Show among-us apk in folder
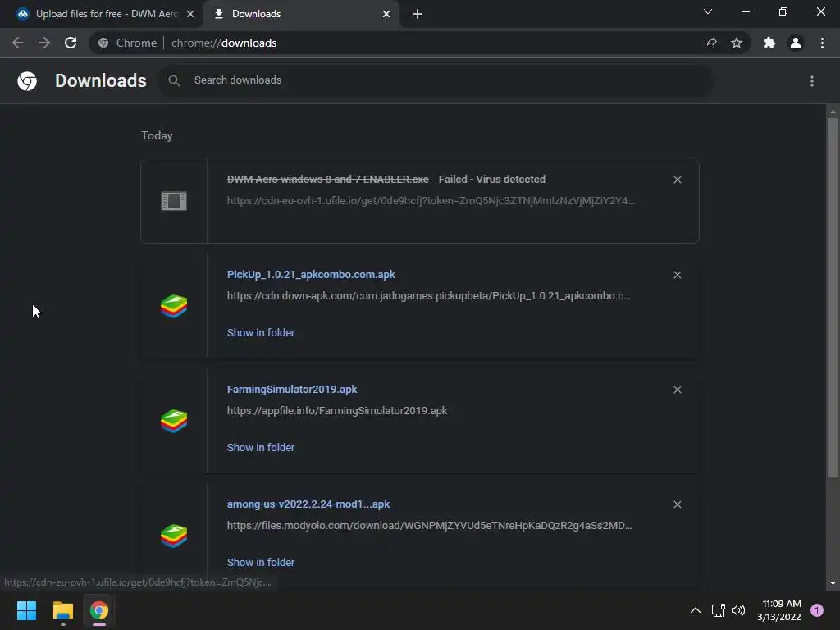Viewport: 840px width, 630px height. pyautogui.click(x=261, y=563)
